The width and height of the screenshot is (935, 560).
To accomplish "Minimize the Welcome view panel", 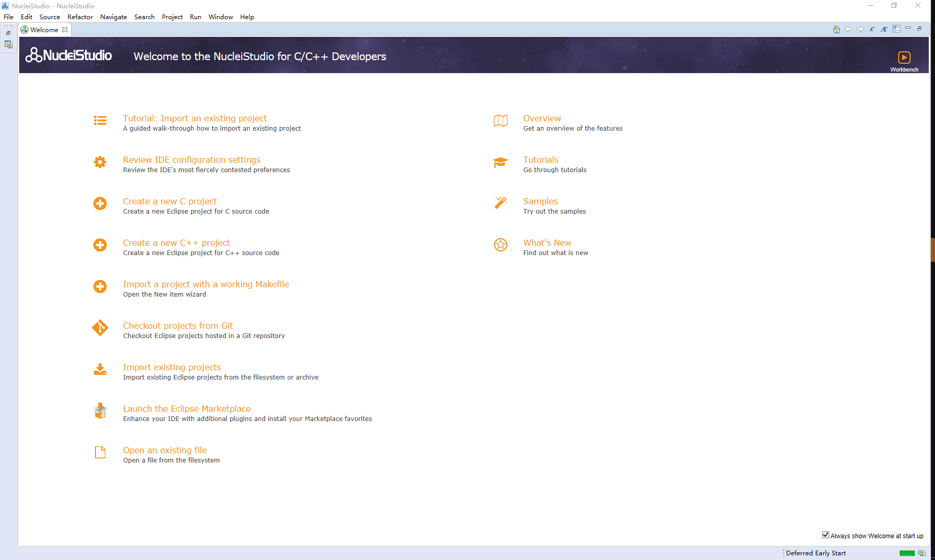I will [x=908, y=29].
